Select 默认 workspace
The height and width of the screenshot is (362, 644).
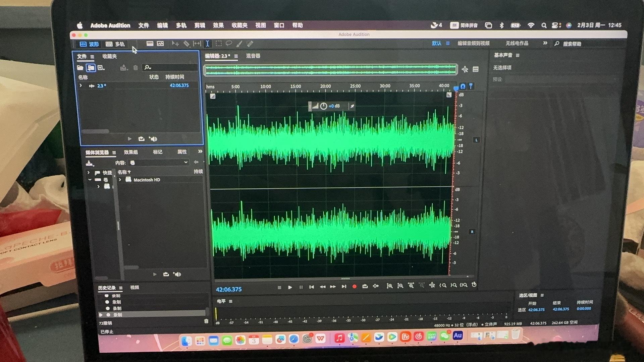click(x=436, y=43)
